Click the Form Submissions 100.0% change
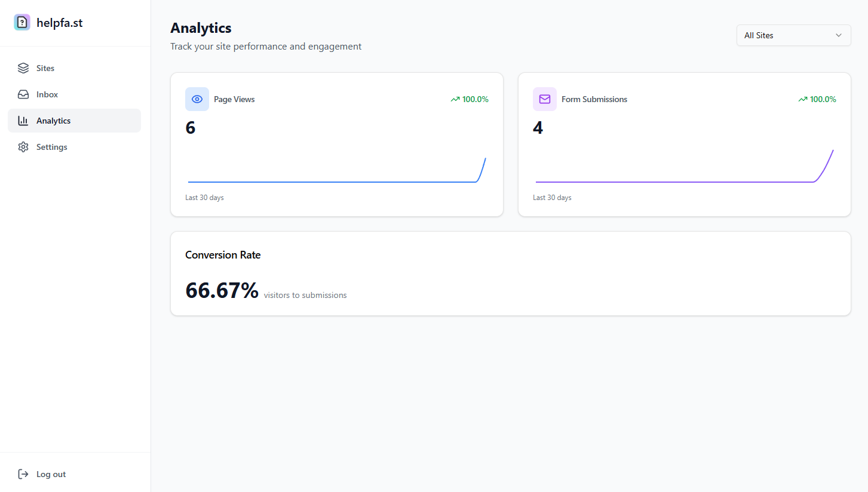Viewport: 868px width, 492px height. tap(823, 99)
